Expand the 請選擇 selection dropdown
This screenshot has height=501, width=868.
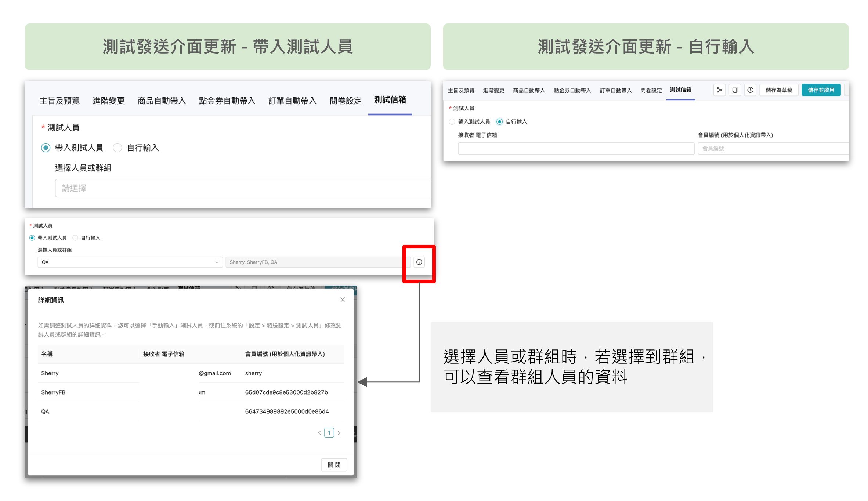[x=242, y=188]
